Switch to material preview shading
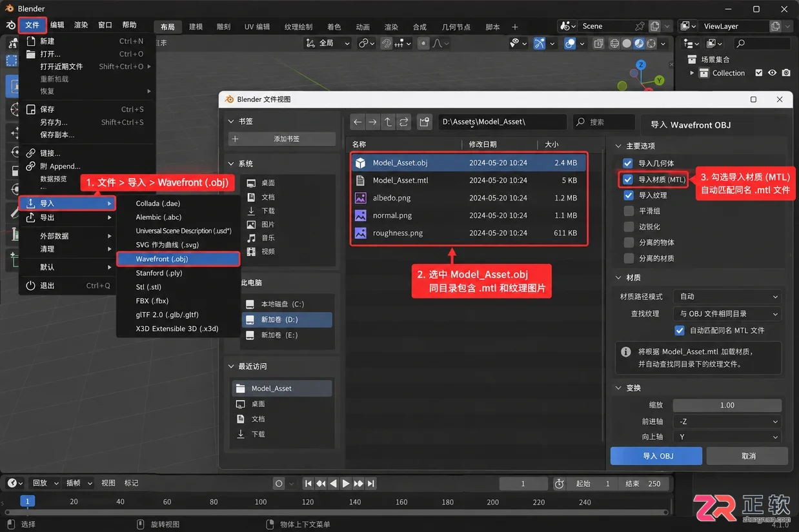 click(639, 43)
